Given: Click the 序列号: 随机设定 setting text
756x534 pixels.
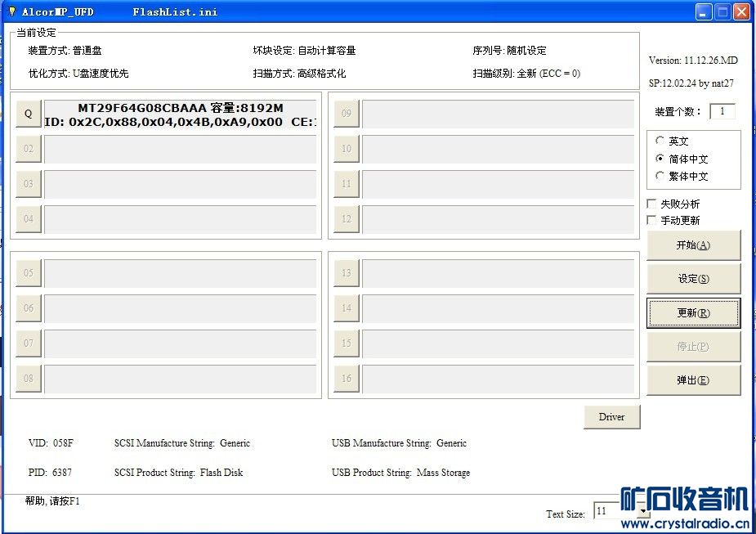Looking at the screenshot, I should tap(510, 51).
